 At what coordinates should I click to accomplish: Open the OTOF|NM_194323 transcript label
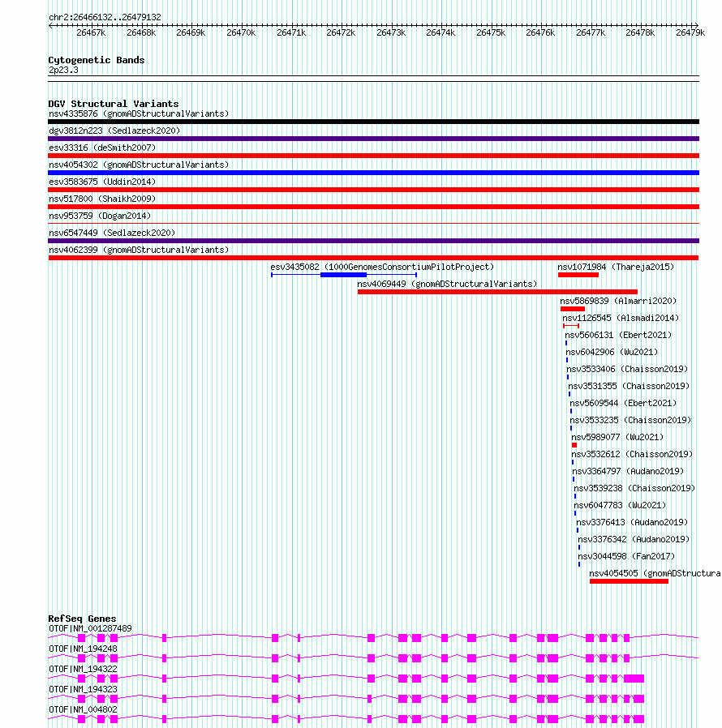(83, 689)
